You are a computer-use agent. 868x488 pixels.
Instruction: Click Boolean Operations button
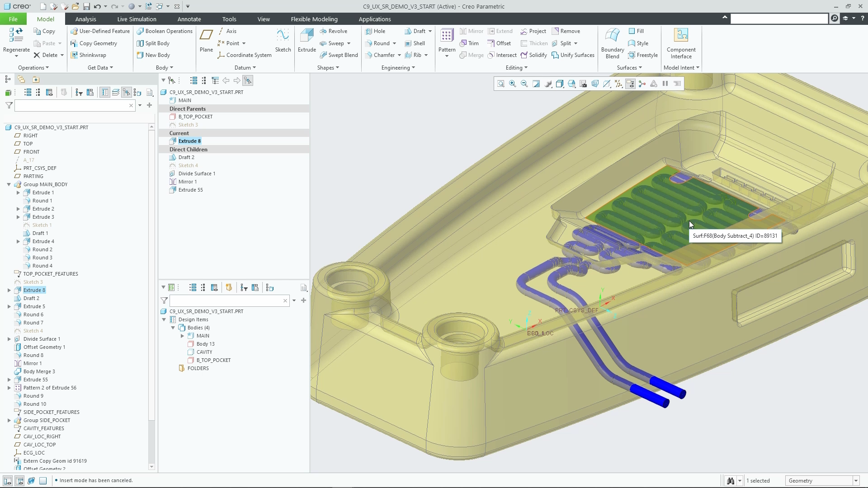(165, 31)
